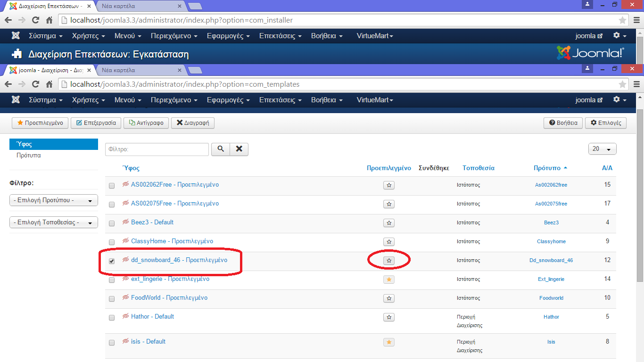Click the yellow default star for isis
The height and width of the screenshot is (362, 644).
[388, 342]
